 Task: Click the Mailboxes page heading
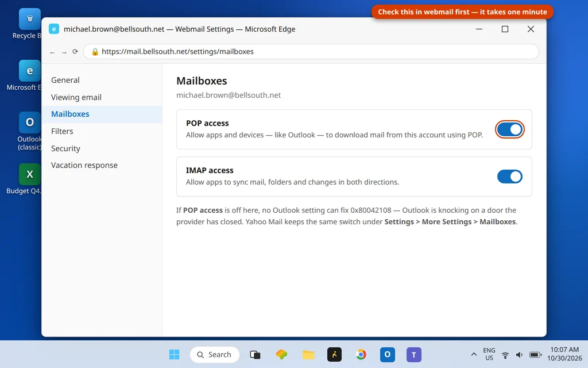pos(202,80)
